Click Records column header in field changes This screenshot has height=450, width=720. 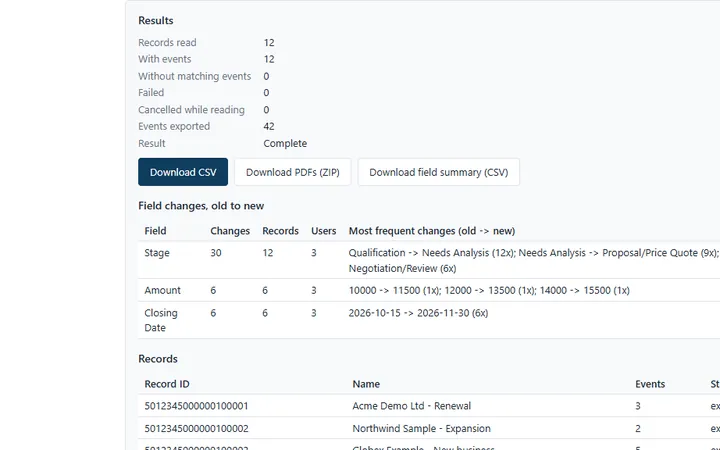pyautogui.click(x=281, y=231)
